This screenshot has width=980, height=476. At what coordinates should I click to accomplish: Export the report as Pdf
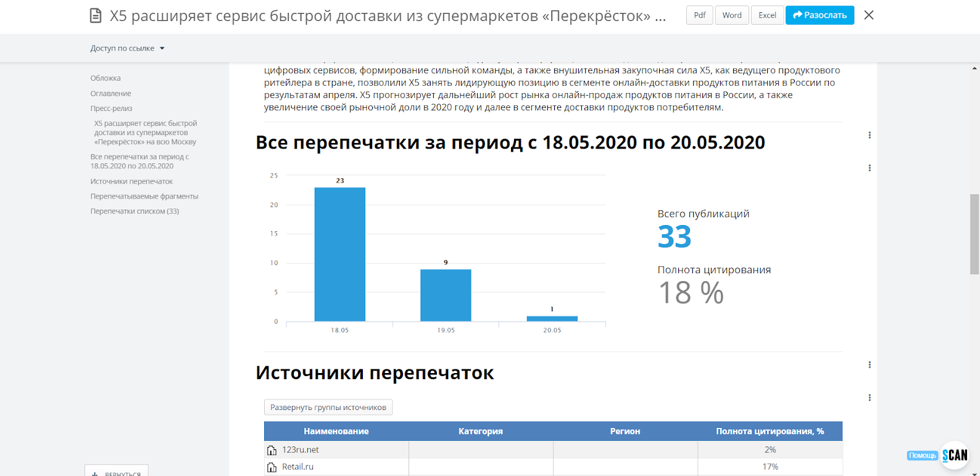coord(700,15)
